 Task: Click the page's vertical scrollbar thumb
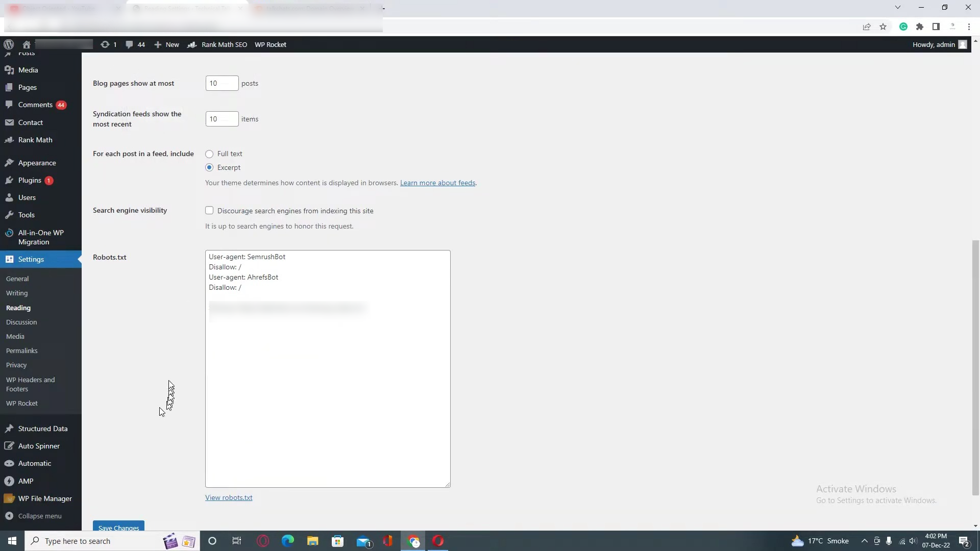(975, 367)
